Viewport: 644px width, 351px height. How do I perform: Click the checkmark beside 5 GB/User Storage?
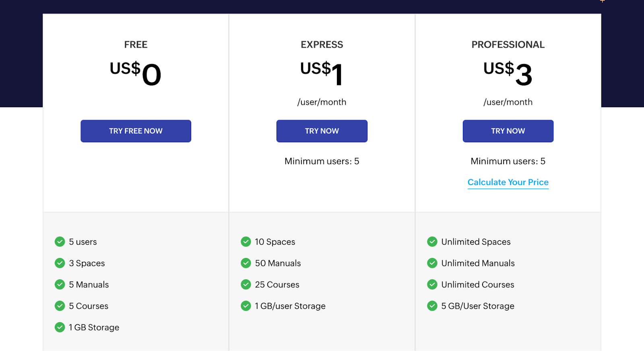(432, 306)
